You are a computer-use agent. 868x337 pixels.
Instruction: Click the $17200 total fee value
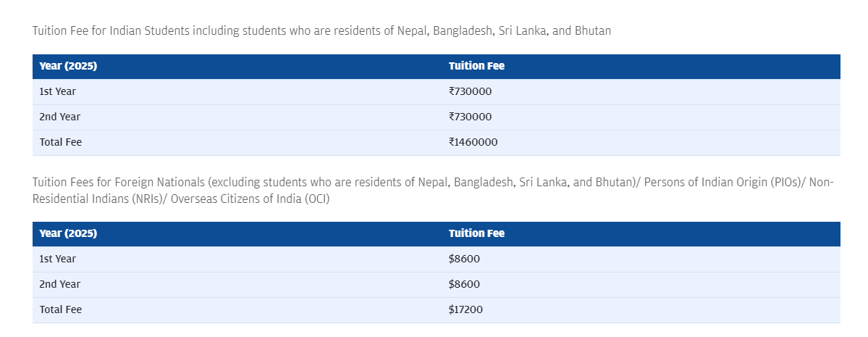465,310
